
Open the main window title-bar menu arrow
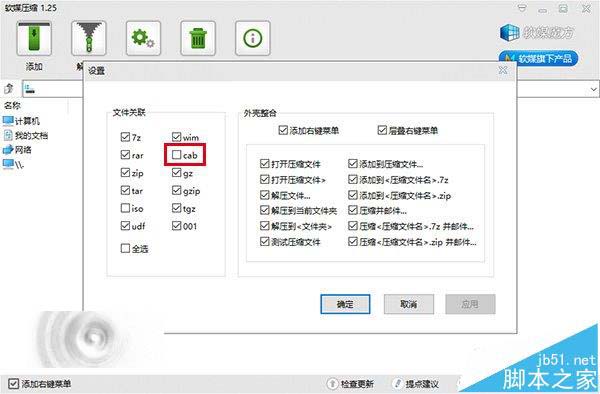(x=522, y=8)
